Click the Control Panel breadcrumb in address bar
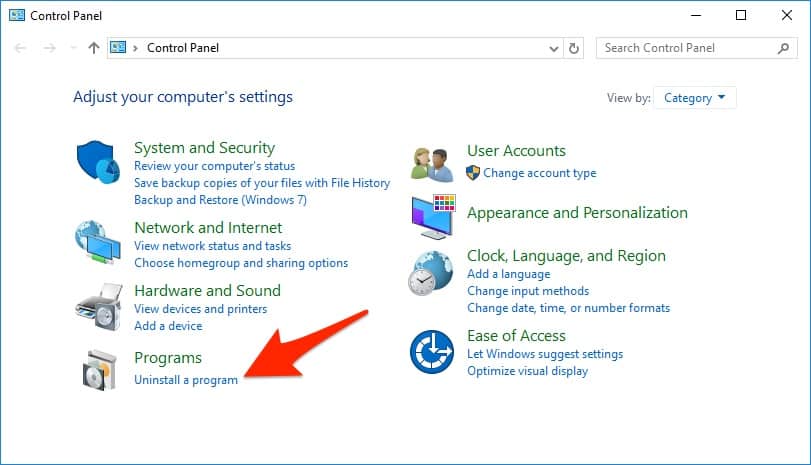This screenshot has width=811, height=465. (x=183, y=48)
